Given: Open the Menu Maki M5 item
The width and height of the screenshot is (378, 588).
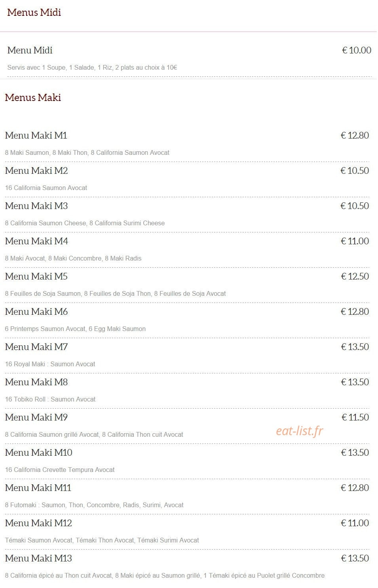Looking at the screenshot, I should [x=36, y=276].
